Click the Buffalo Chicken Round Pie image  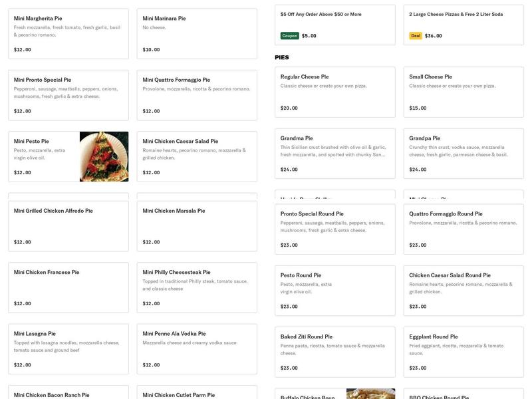coord(370,394)
